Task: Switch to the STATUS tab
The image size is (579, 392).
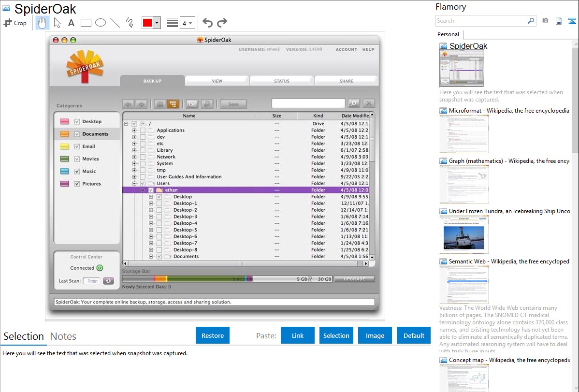Action: click(x=282, y=81)
